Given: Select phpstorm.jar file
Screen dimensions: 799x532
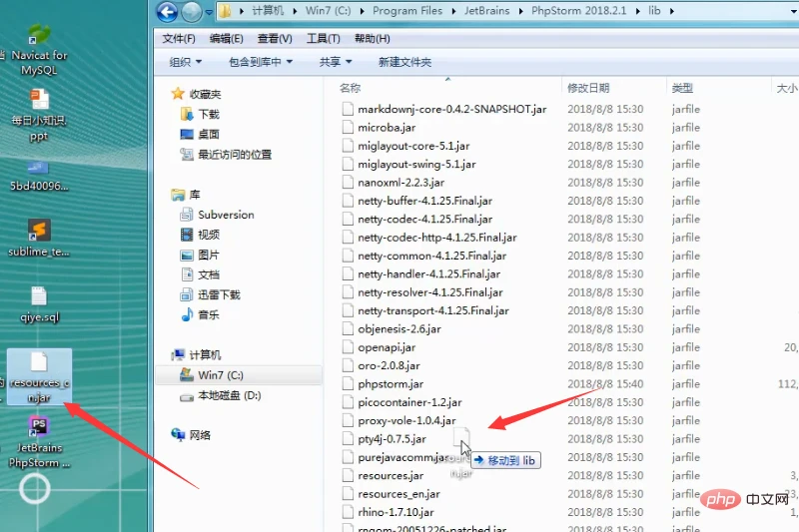Looking at the screenshot, I should click(384, 384).
